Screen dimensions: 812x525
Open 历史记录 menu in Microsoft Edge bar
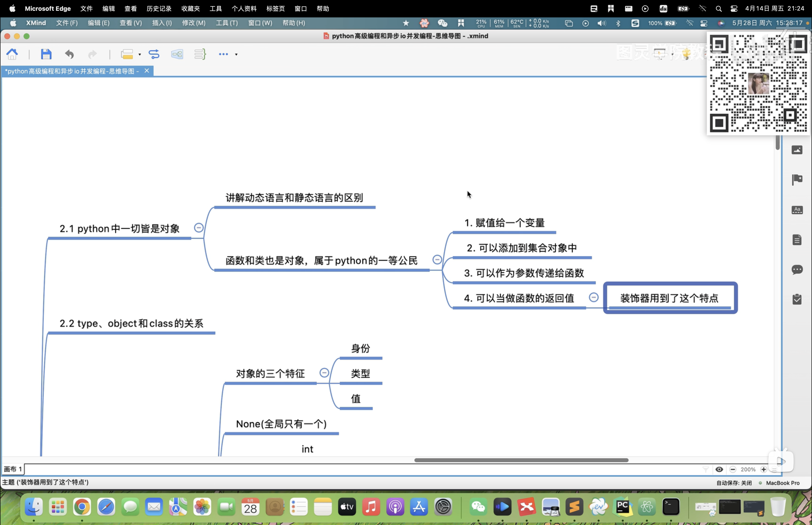pyautogui.click(x=159, y=8)
